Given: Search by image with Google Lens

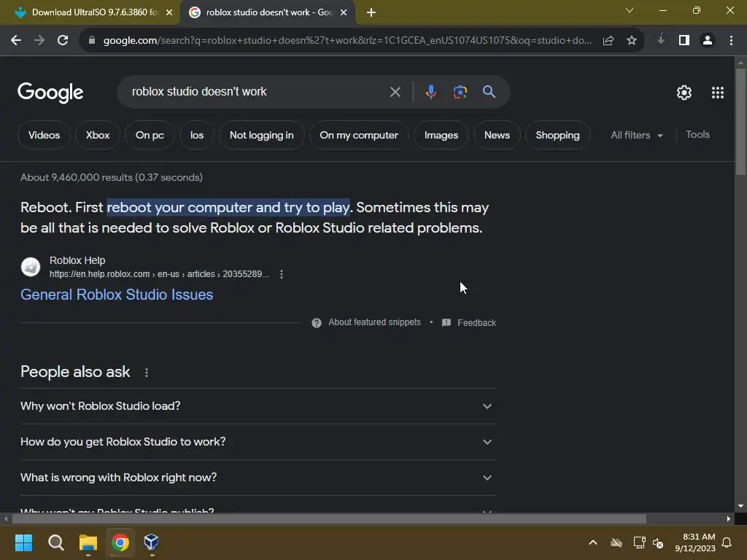Looking at the screenshot, I should 460,92.
